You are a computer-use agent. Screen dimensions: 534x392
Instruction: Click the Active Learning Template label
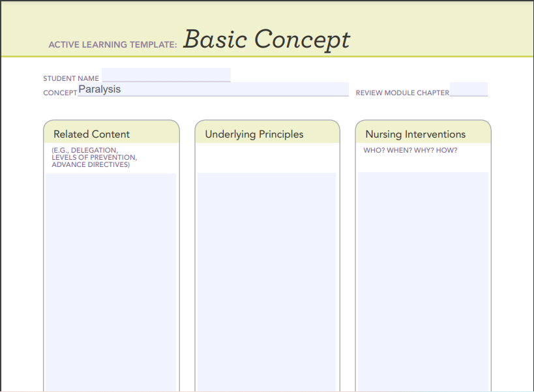pos(111,44)
